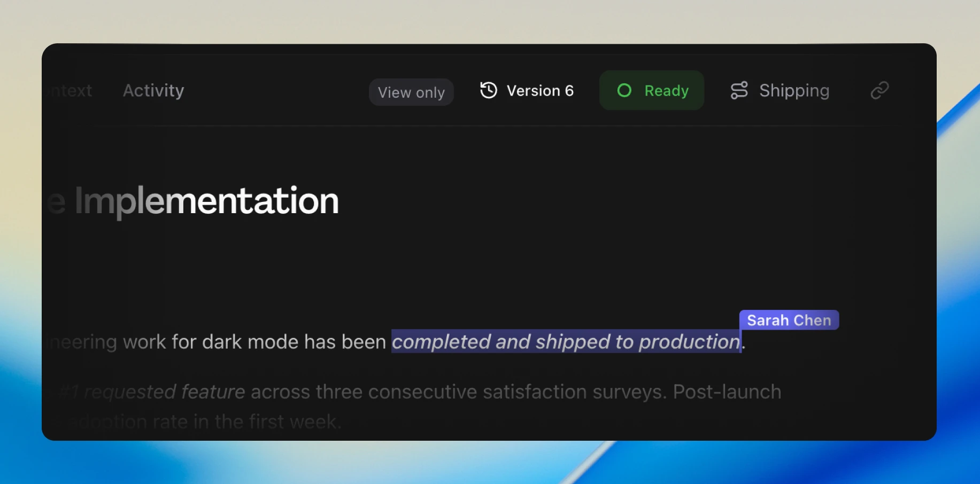Viewport: 980px width, 484px height.
Task: Click the word "Post-launch"
Action: pyautogui.click(x=727, y=392)
